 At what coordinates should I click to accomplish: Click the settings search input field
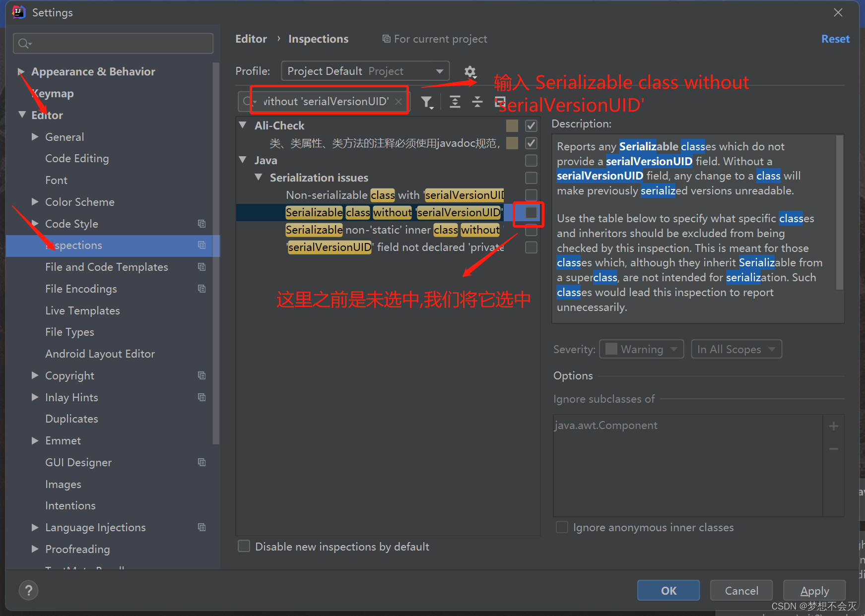[113, 43]
